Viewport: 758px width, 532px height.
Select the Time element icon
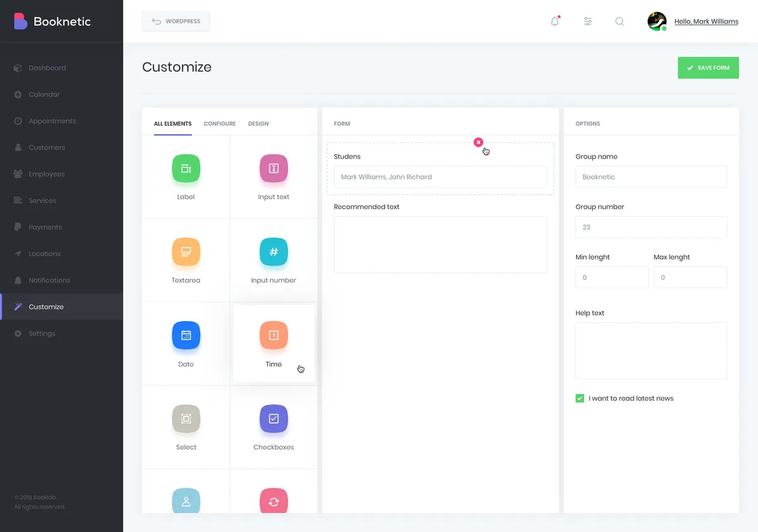[x=274, y=336]
